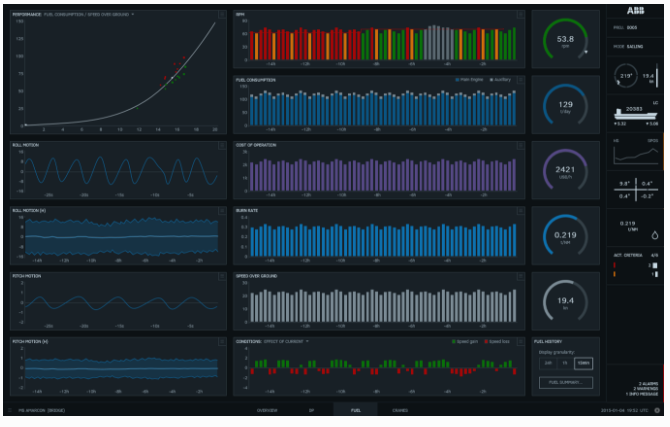Click the 53.8 rpm gauge
Screen dimensions: 670x427
click(565, 41)
